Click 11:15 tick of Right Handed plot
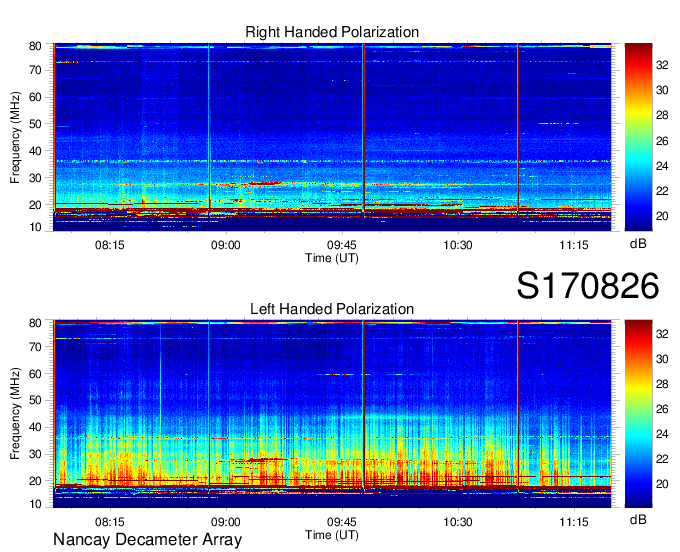Screen dimensions: 680x552 574,245
